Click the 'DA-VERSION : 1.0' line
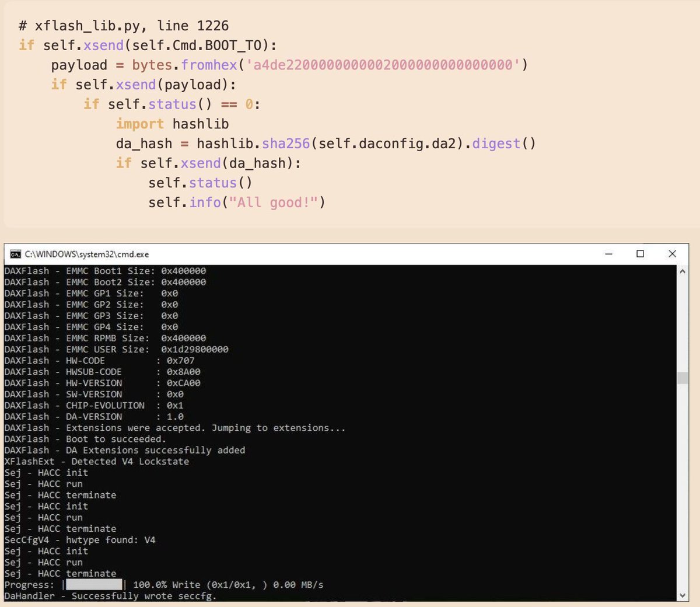 click(94, 416)
